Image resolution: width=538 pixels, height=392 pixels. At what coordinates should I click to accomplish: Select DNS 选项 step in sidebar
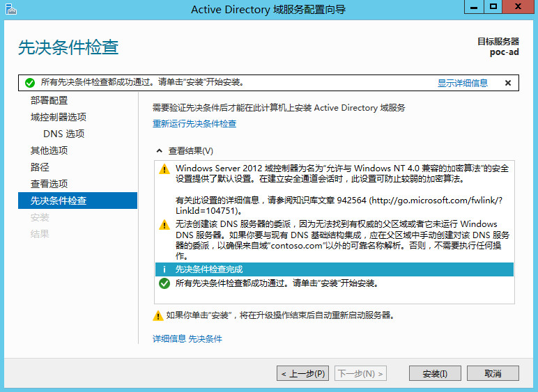tap(64, 134)
